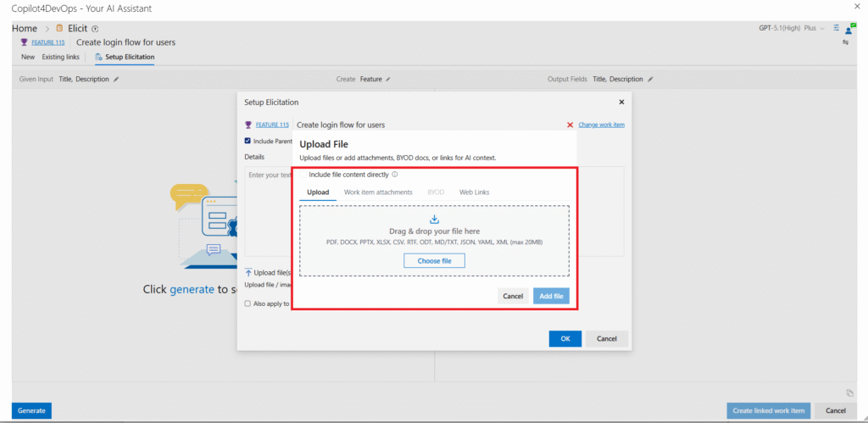
Task: Open the Web Links tab
Action: click(474, 192)
